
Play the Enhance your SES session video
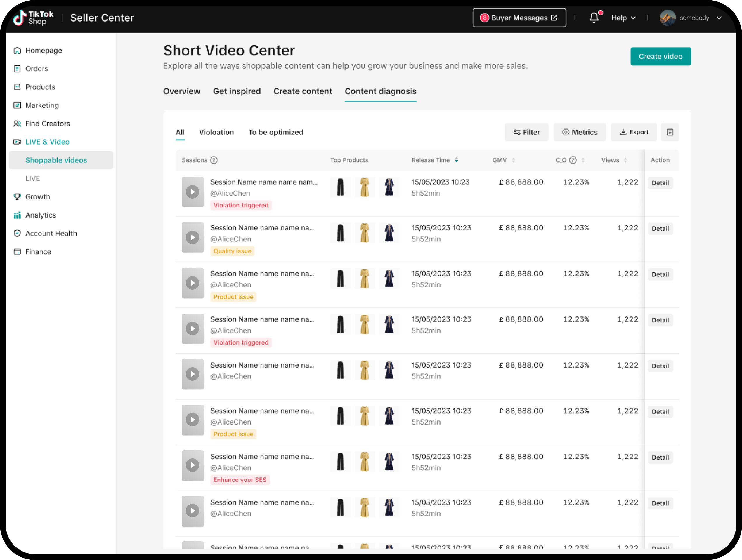[x=193, y=465]
